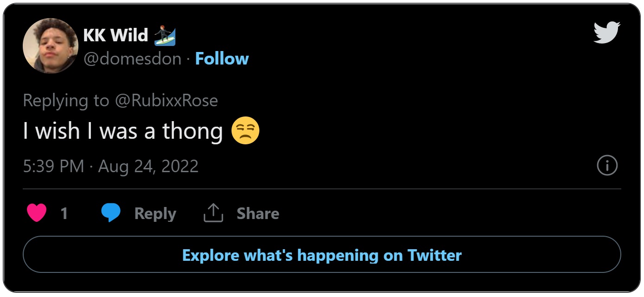Like the tweet with the heart icon
This screenshot has height=297, width=644.
point(37,213)
